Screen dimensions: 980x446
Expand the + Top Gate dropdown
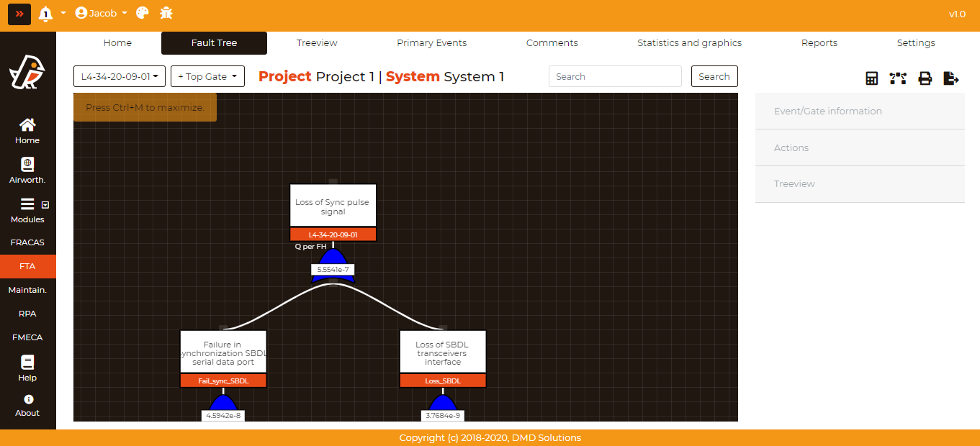[x=207, y=76]
